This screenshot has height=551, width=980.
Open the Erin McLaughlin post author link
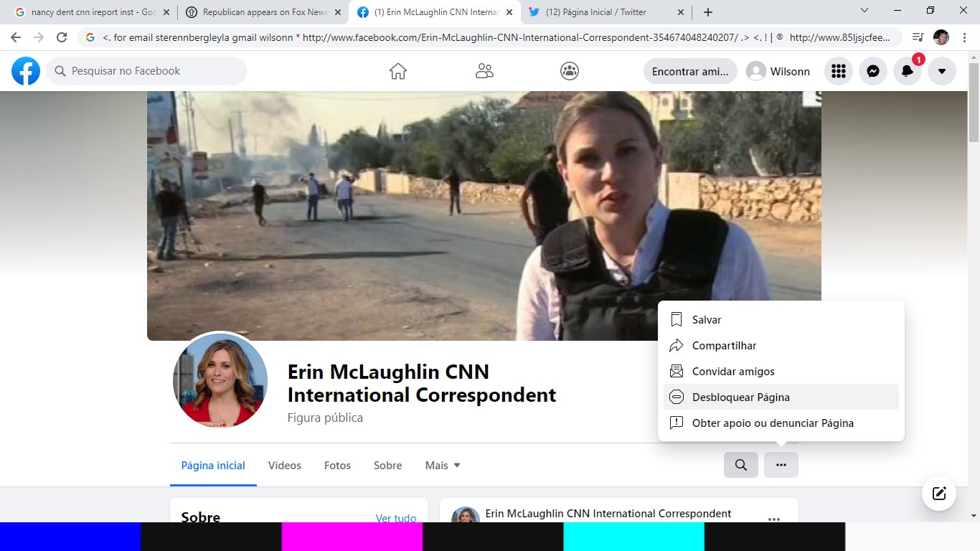[608, 514]
